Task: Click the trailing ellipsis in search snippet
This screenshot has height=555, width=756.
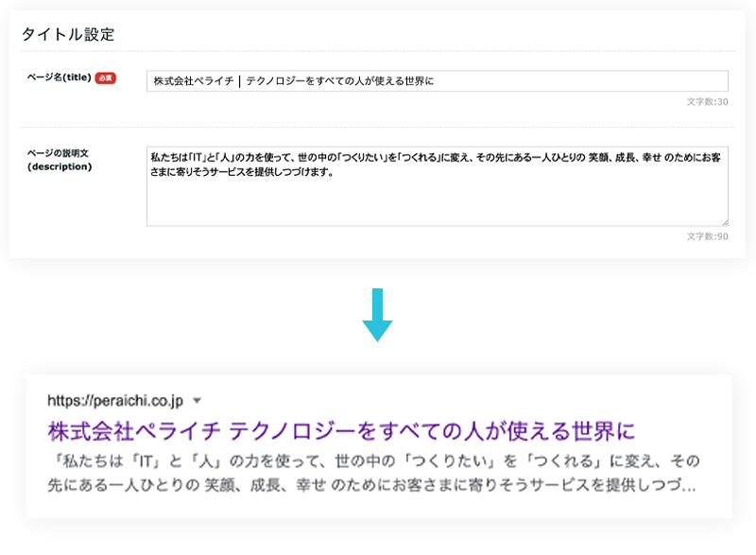Action: coord(689,489)
